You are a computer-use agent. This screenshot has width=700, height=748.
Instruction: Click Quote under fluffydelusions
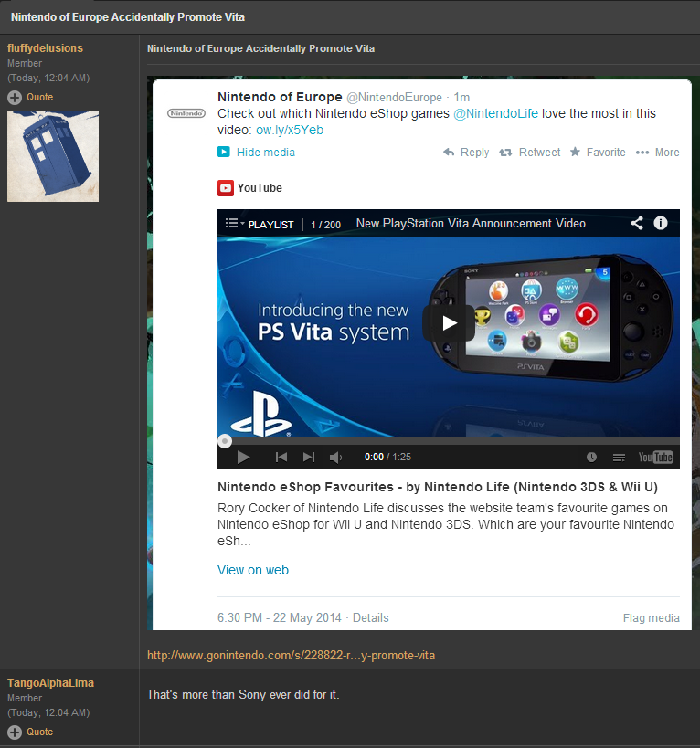click(x=39, y=98)
